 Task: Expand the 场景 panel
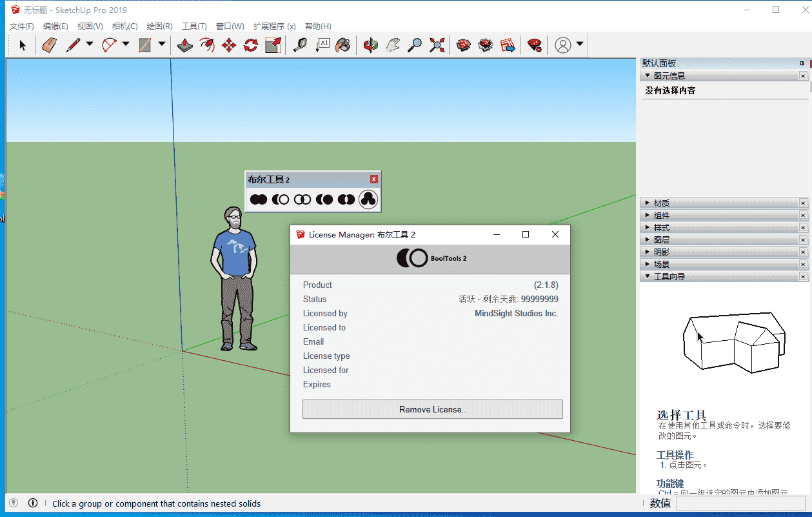[x=648, y=264]
